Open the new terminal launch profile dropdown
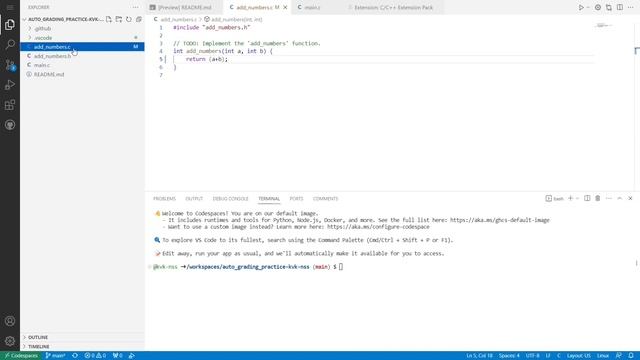 click(x=578, y=198)
